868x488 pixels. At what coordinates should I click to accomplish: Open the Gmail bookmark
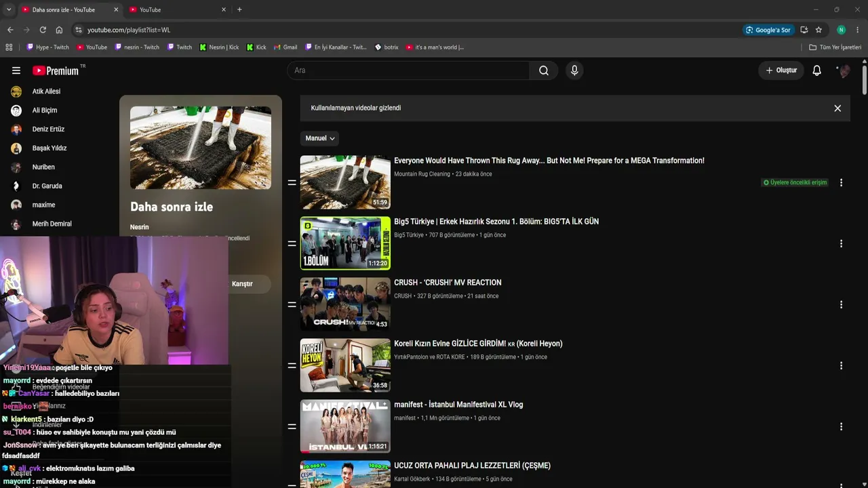tap(285, 47)
